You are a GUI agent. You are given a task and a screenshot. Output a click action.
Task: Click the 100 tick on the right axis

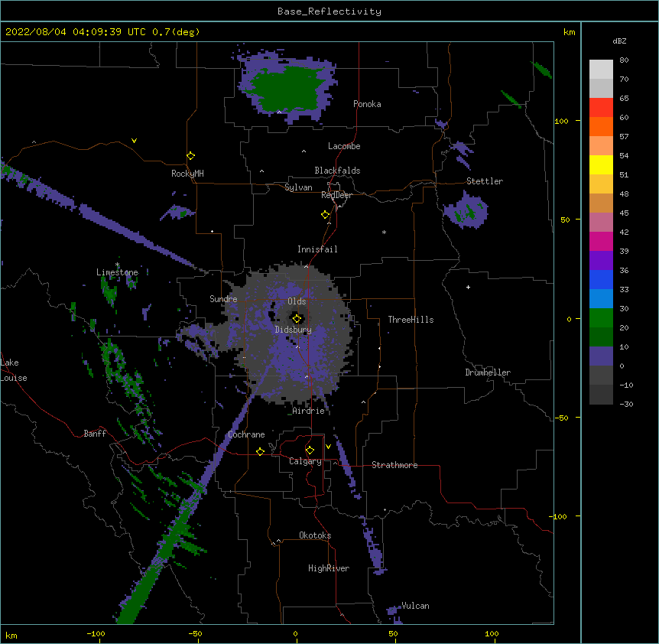[x=561, y=121]
